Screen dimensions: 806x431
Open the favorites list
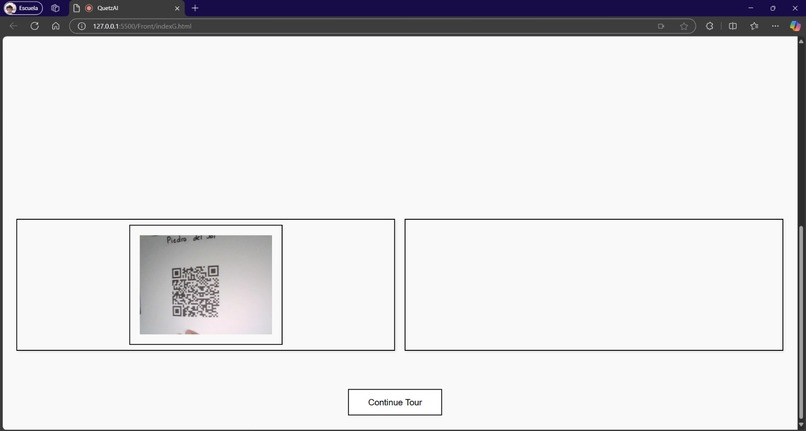click(754, 26)
